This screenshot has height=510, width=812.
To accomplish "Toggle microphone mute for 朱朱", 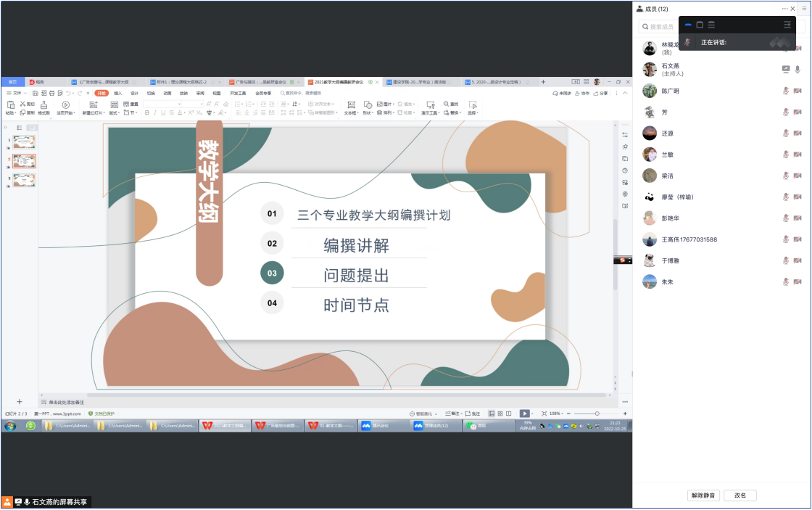I will 785,281.
